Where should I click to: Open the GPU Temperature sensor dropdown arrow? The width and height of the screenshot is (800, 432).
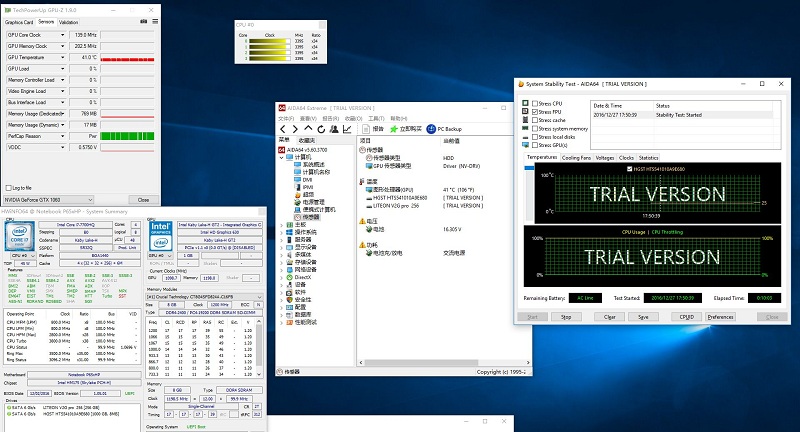(x=63, y=58)
